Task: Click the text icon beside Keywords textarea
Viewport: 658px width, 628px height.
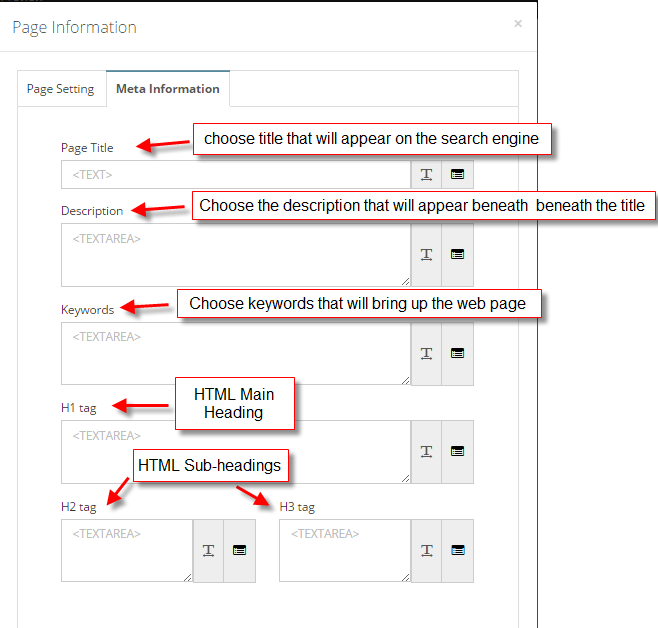Action: click(x=426, y=354)
